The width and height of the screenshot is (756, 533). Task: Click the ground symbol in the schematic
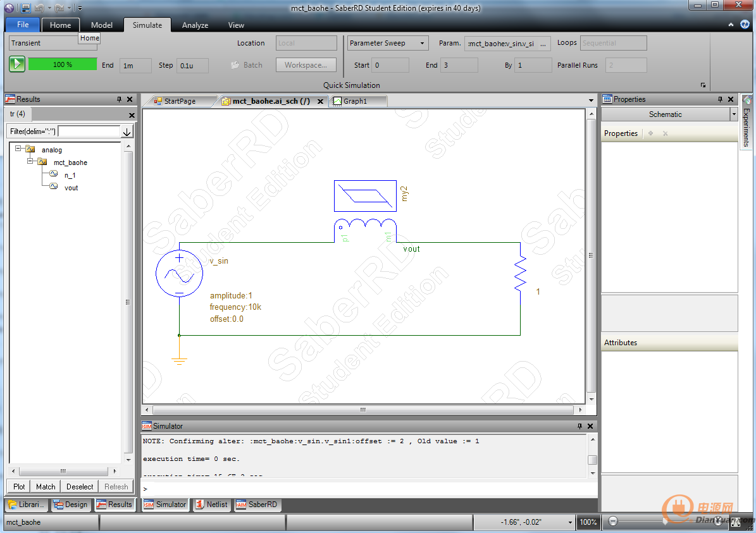coord(180,360)
